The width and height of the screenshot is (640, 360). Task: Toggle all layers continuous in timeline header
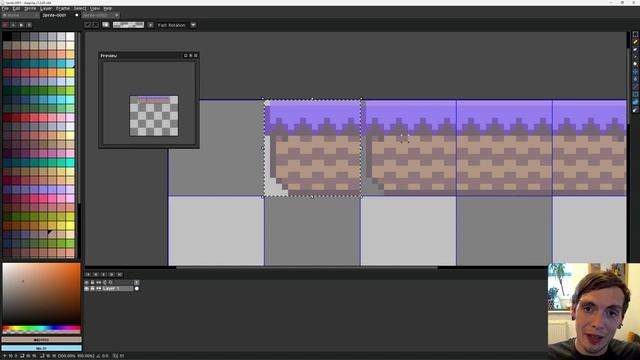pos(99,282)
